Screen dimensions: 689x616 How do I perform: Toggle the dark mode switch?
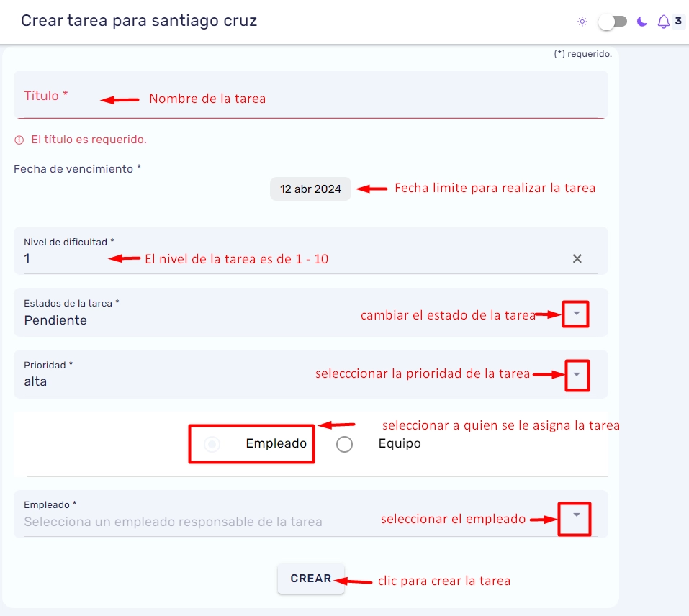[x=613, y=22]
